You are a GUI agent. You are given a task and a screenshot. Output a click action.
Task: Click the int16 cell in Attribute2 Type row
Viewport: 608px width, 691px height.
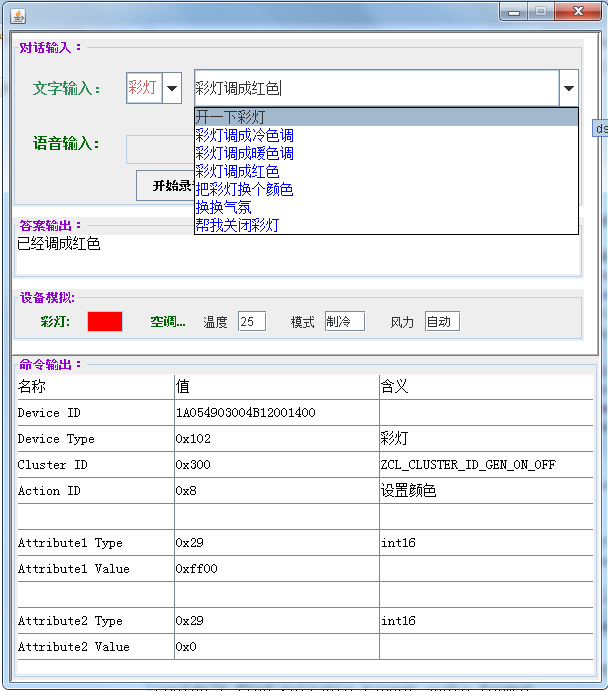point(486,620)
